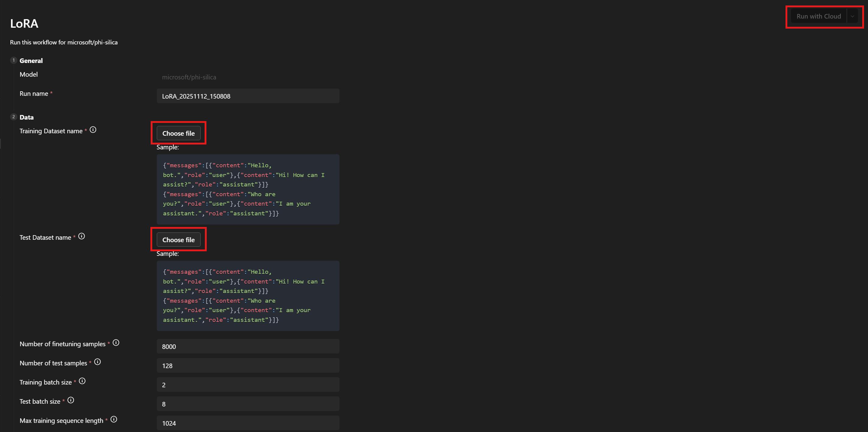This screenshot has height=432, width=868.
Task: Show info for Max training sequence length
Action: [114, 419]
